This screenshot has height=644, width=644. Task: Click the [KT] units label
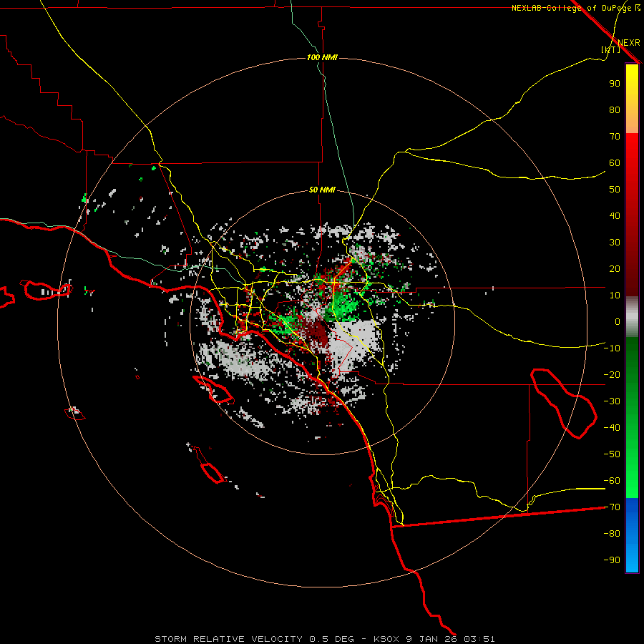tap(611, 49)
